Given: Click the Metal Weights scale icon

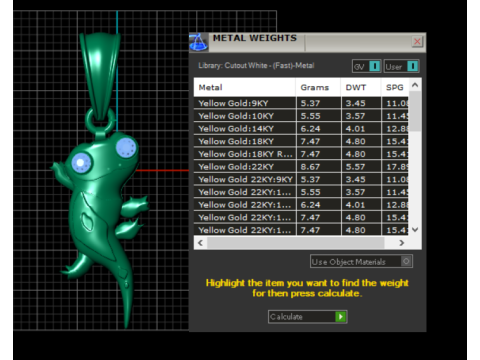Looking at the screenshot, I should [x=199, y=43].
